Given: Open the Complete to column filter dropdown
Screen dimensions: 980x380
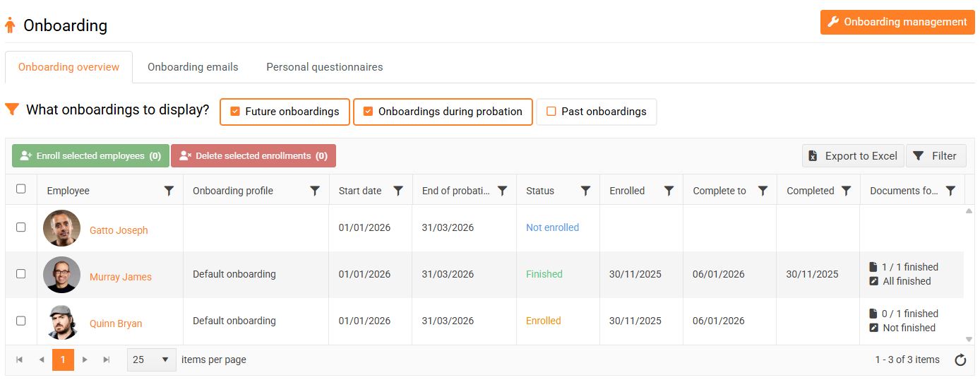Looking at the screenshot, I should (x=763, y=191).
